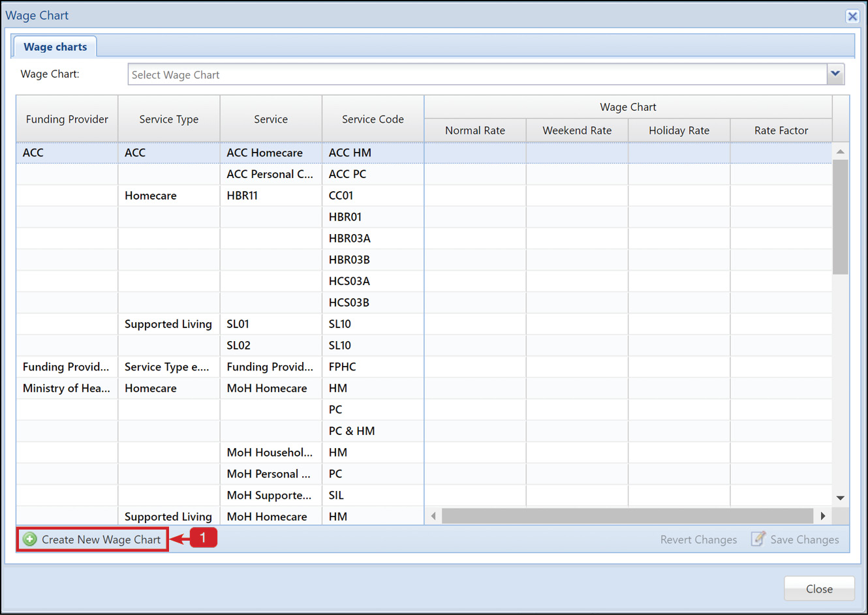Click the Normal Rate cell in ACC HM row

tap(475, 153)
